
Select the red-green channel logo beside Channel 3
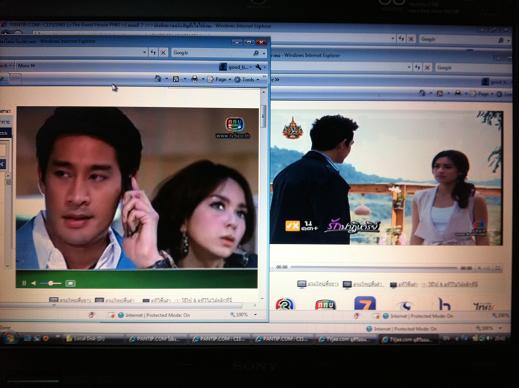325,305
